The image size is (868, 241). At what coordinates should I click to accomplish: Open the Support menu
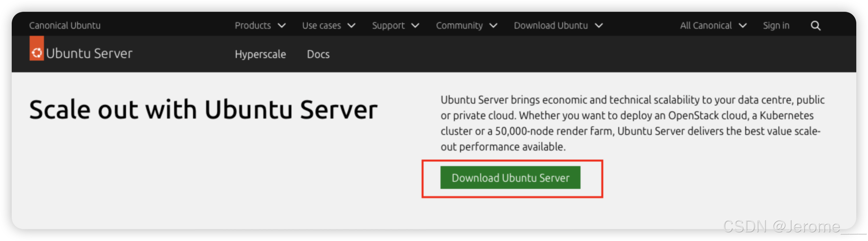[396, 26]
